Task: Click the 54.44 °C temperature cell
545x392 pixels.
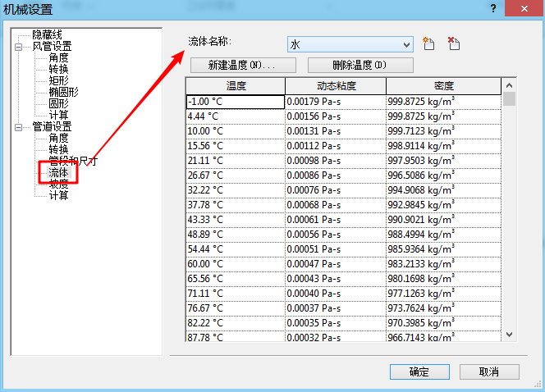Action: 236,249
